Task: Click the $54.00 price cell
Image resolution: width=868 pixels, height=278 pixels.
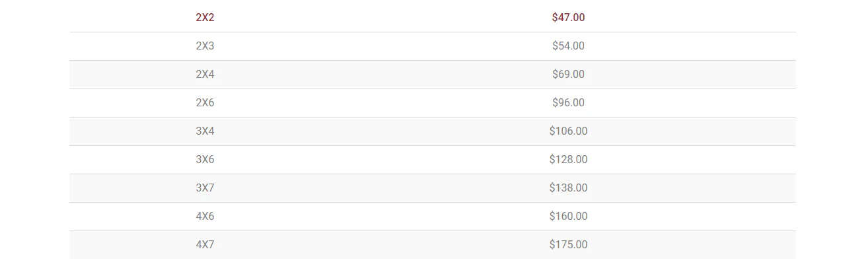Action: coord(568,46)
